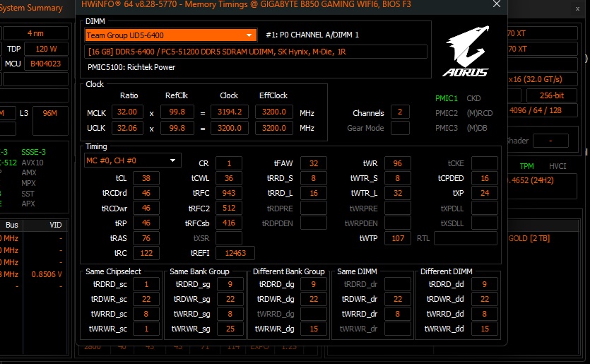Select the (M)RCD indicator
This screenshot has height=364, width=590.
click(479, 113)
